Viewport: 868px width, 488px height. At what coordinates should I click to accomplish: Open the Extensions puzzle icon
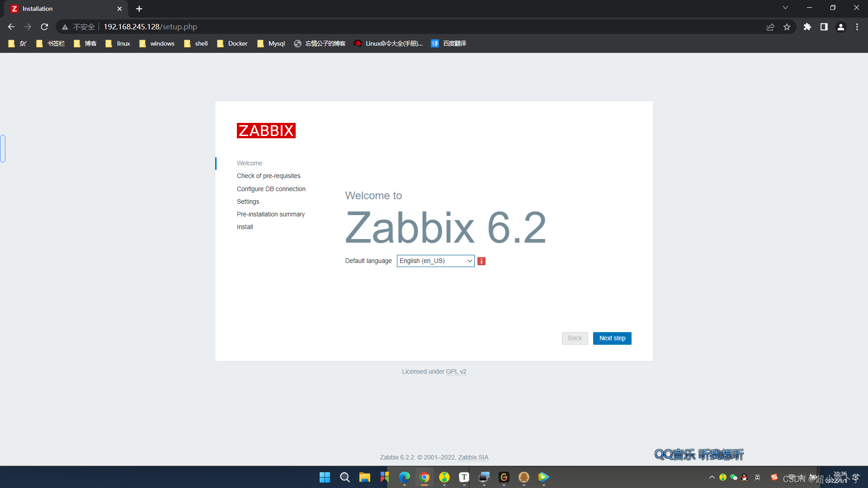(807, 27)
